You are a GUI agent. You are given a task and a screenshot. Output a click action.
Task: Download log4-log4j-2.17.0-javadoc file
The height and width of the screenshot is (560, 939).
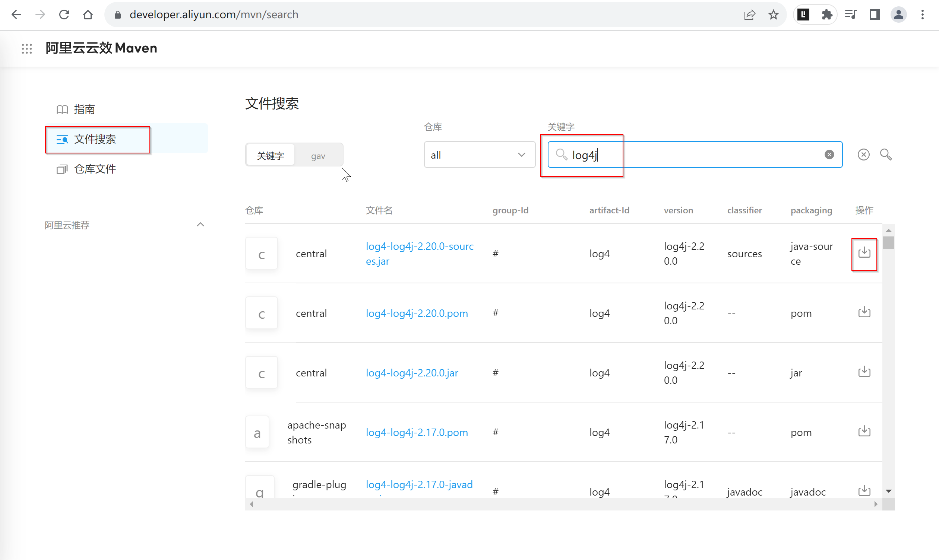click(x=864, y=491)
